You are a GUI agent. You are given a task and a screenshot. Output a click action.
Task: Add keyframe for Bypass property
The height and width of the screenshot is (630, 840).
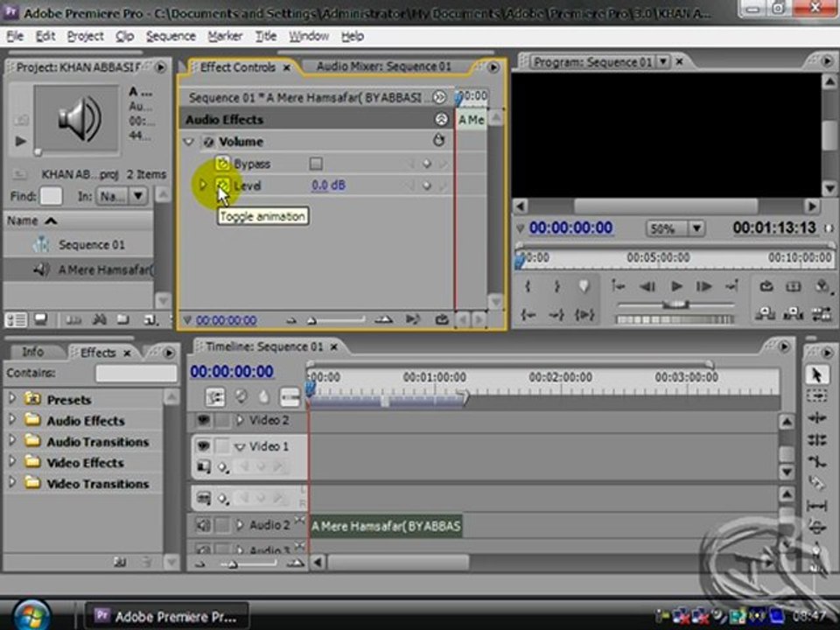[426, 164]
